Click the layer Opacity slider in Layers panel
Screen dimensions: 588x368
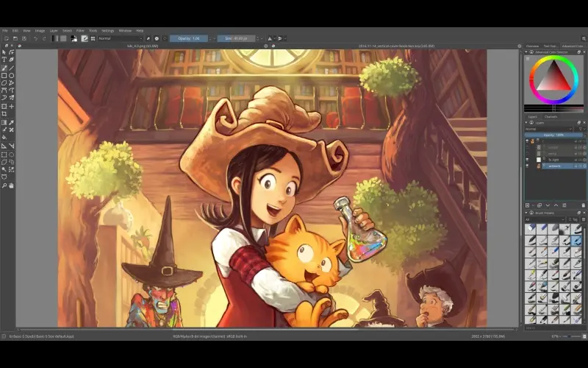554,135
